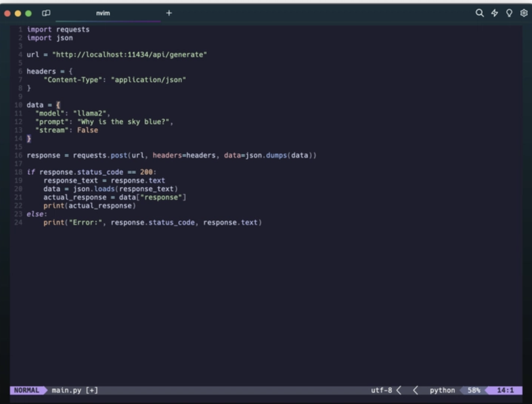Click the lightbulb icon in the top bar

[x=509, y=13]
